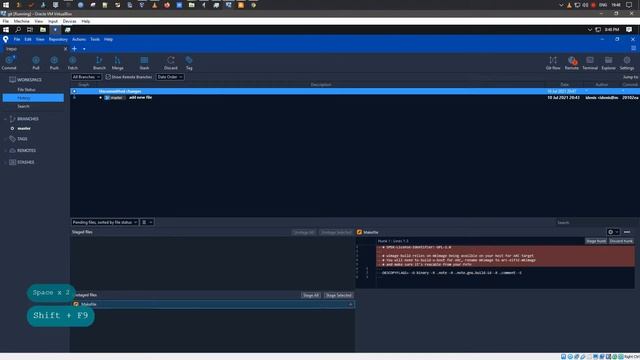Image resolution: width=640 pixels, height=360 pixels.
Task: Open the Actions menu
Action: [x=79, y=39]
